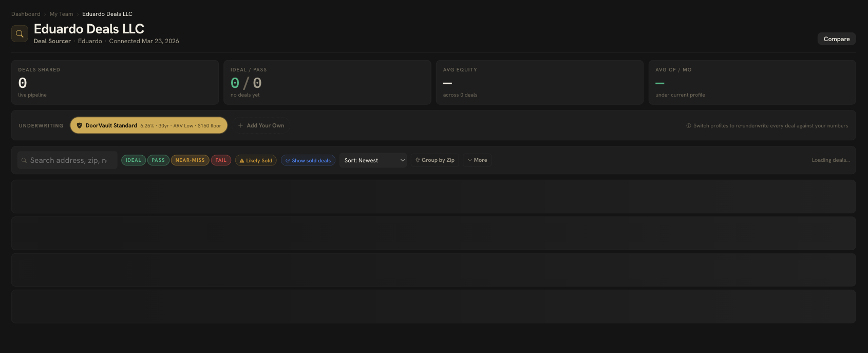Click the Compare button
The width and height of the screenshot is (868, 353).
tap(837, 39)
